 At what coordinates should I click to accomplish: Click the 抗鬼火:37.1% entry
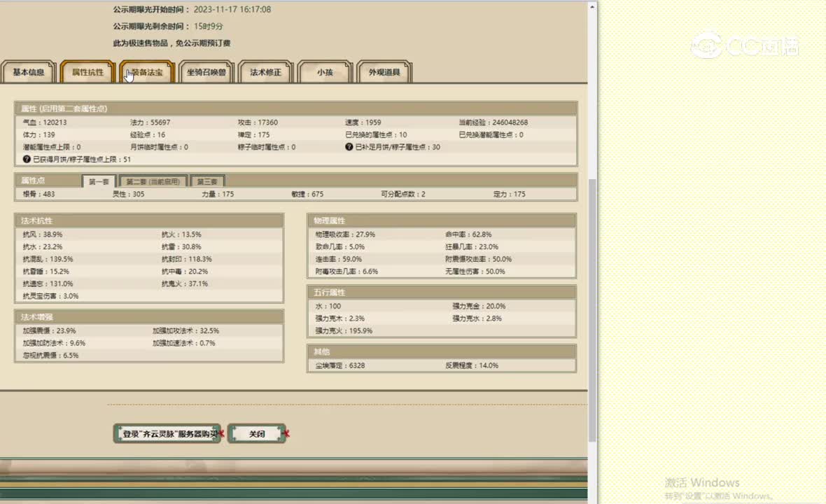point(184,284)
